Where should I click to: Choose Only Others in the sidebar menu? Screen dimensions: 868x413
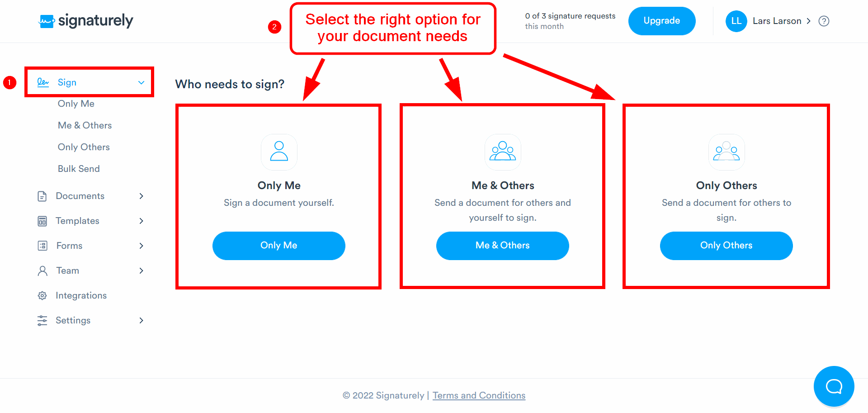(84, 147)
